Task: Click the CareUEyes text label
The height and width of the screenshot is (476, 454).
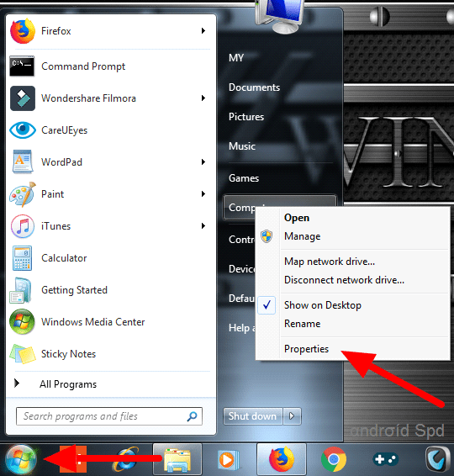Action: [x=65, y=130]
